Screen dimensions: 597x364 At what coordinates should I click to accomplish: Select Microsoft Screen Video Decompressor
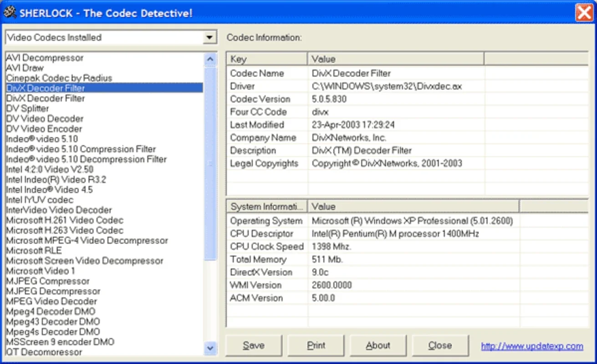[x=104, y=261]
